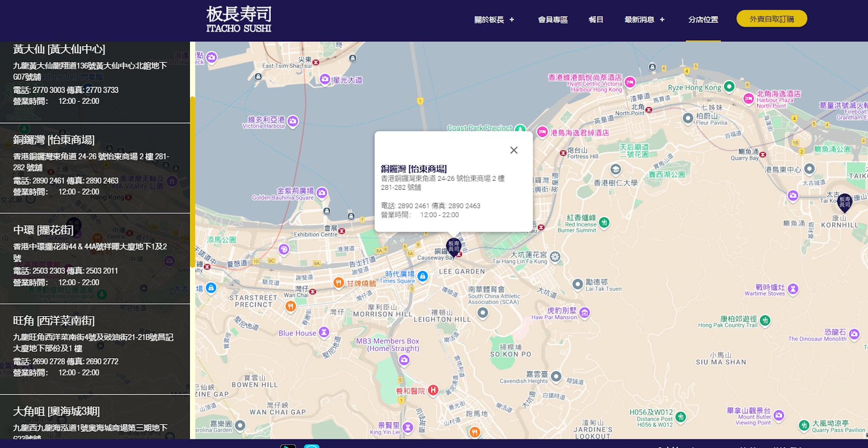This screenshot has height=448, width=868.
Task: Close the 銅鑼灣 怡東商場 info popup
Action: point(514,150)
